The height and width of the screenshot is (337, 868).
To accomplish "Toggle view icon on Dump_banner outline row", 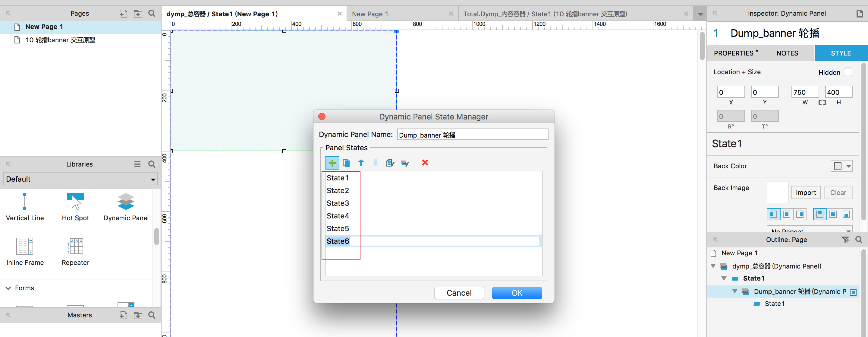I will click(x=853, y=292).
